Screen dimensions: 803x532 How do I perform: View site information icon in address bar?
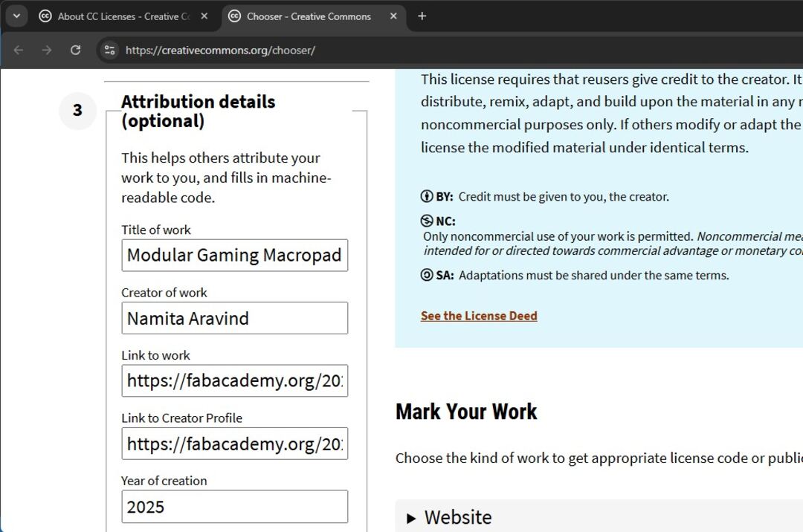(109, 50)
